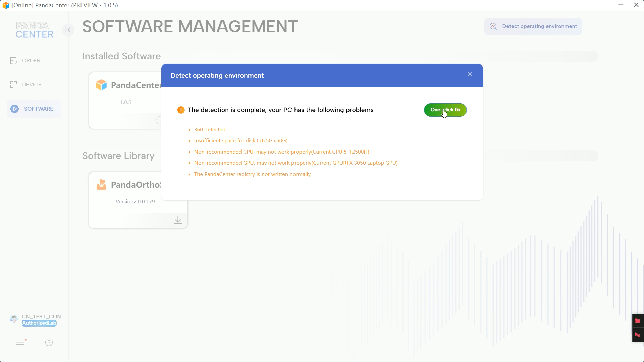644x362 pixels.
Task: Click the 'Non-recommended GPU' problem entry
Action: [296, 163]
